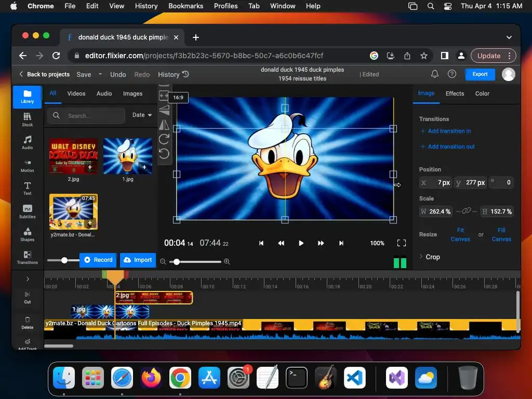Switch to the Images library tab

point(132,94)
